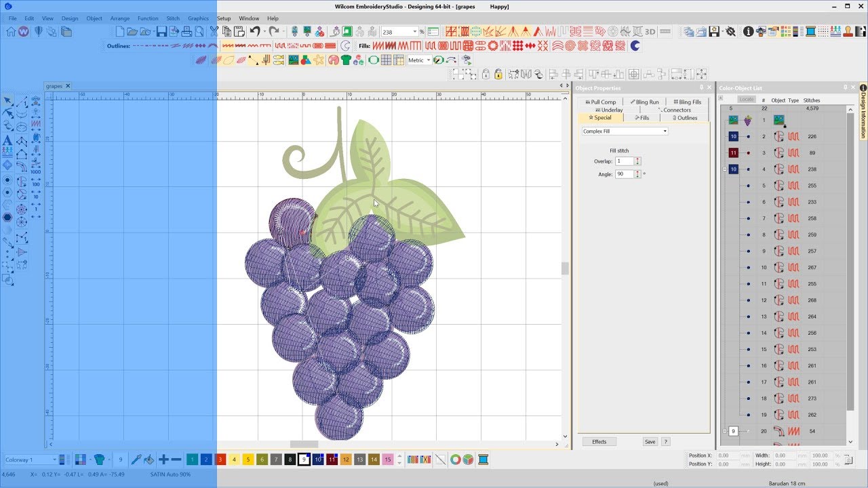Open the Metric units dropdown
Viewport: 868px width, 488px height.
(x=429, y=60)
